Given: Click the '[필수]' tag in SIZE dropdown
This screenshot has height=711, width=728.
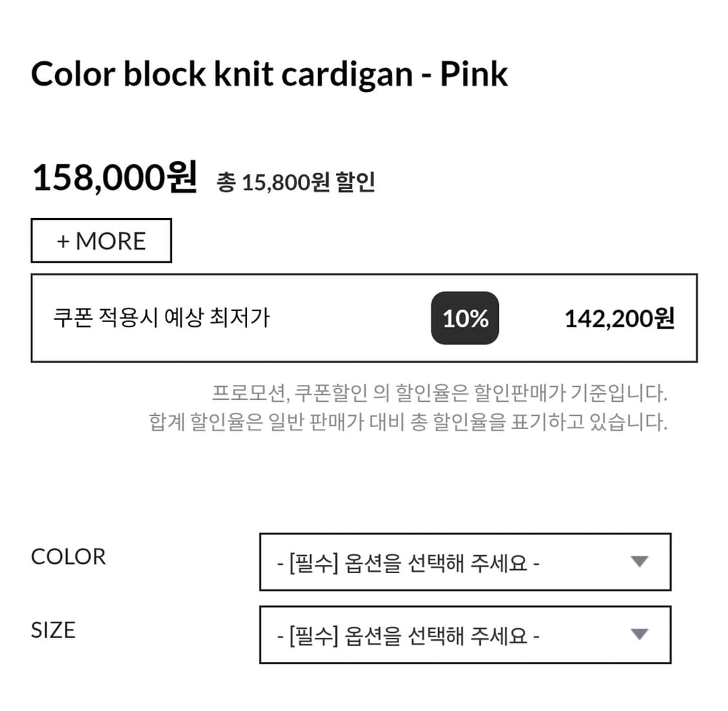Looking at the screenshot, I should pyautogui.click(x=313, y=636).
